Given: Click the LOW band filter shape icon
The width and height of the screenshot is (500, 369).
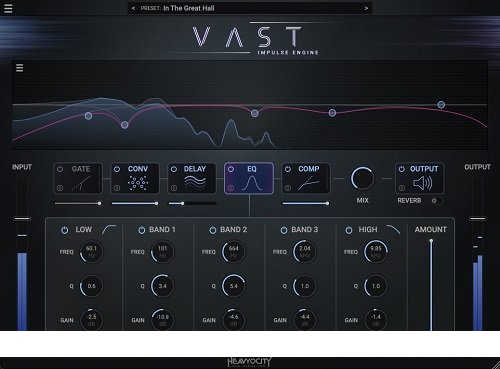Looking at the screenshot, I should point(109,229).
